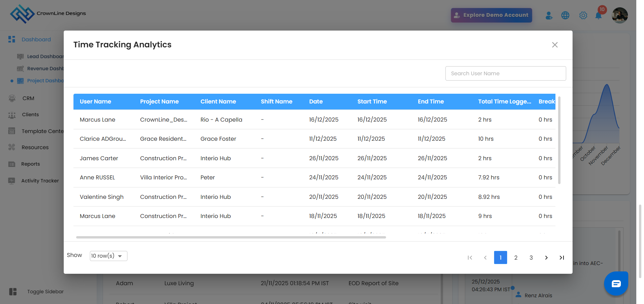Click the CrownLine Designs logo icon
Screen dimensions: 644x304
[22, 14]
